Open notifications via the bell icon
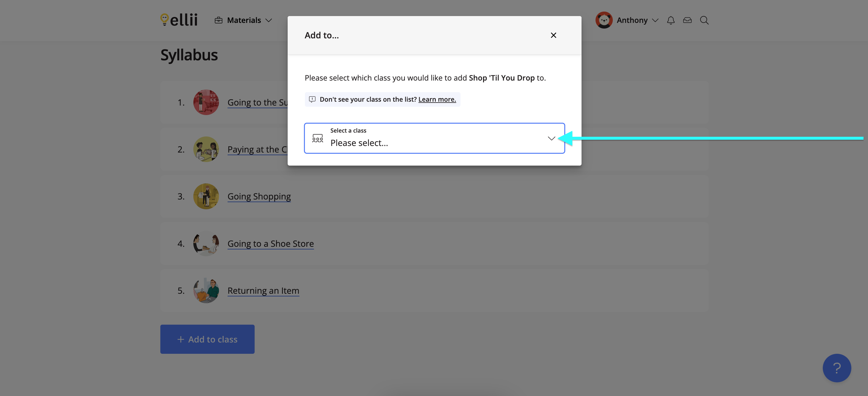The height and width of the screenshot is (396, 868). tap(670, 20)
